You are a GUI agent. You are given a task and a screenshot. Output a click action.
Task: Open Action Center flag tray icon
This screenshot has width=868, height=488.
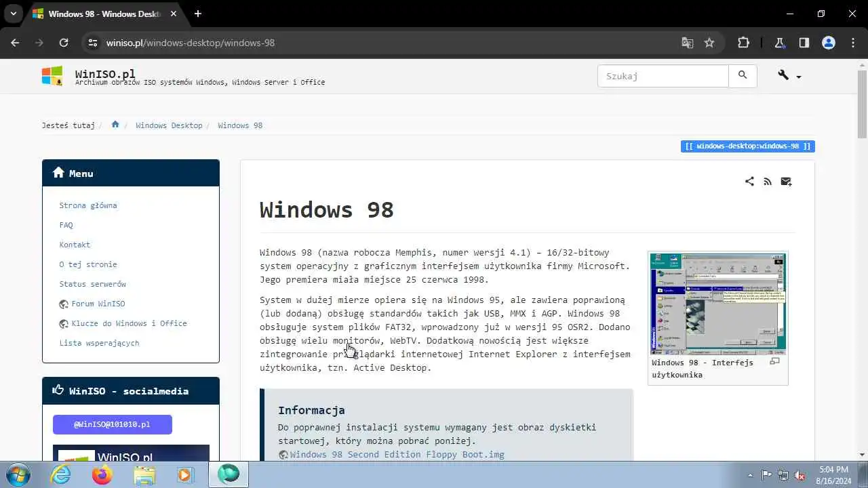(x=766, y=475)
